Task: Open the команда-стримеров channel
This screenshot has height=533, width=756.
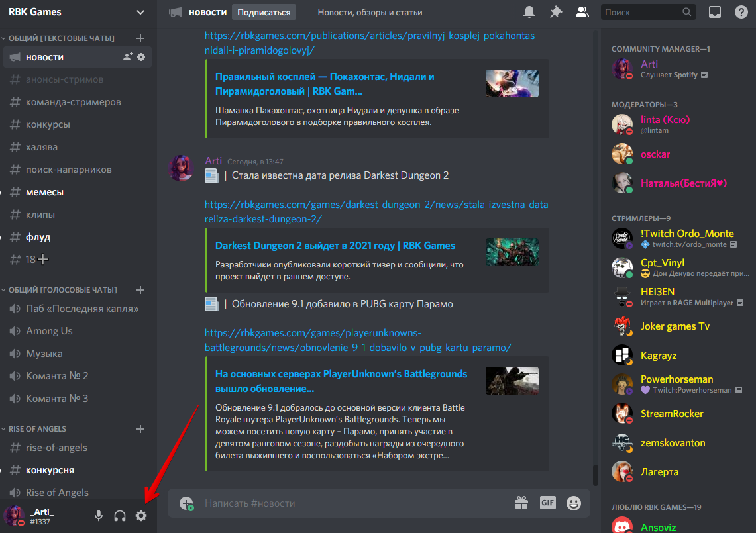Action: (x=77, y=102)
